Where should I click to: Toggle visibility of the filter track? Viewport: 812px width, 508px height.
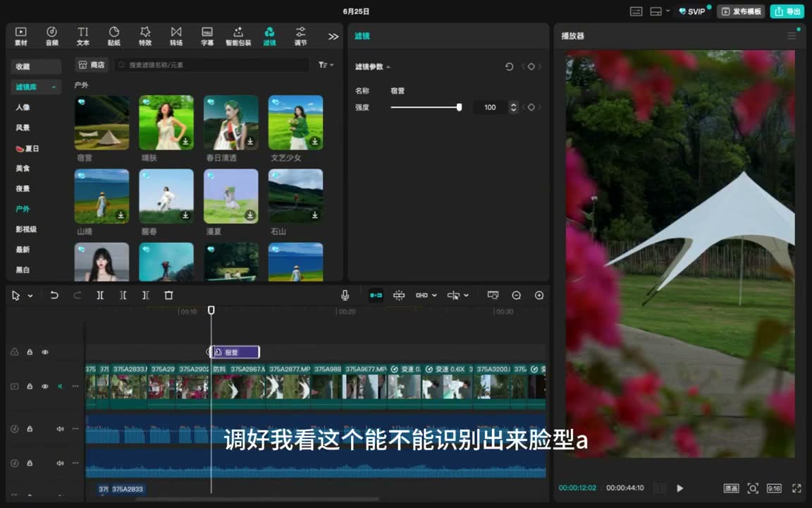(45, 352)
